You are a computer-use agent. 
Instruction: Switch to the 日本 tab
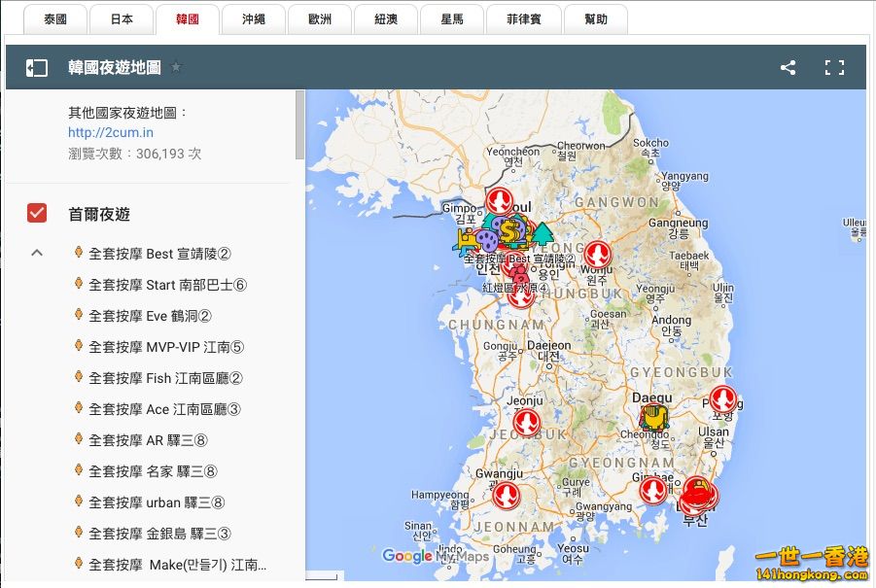tap(122, 19)
